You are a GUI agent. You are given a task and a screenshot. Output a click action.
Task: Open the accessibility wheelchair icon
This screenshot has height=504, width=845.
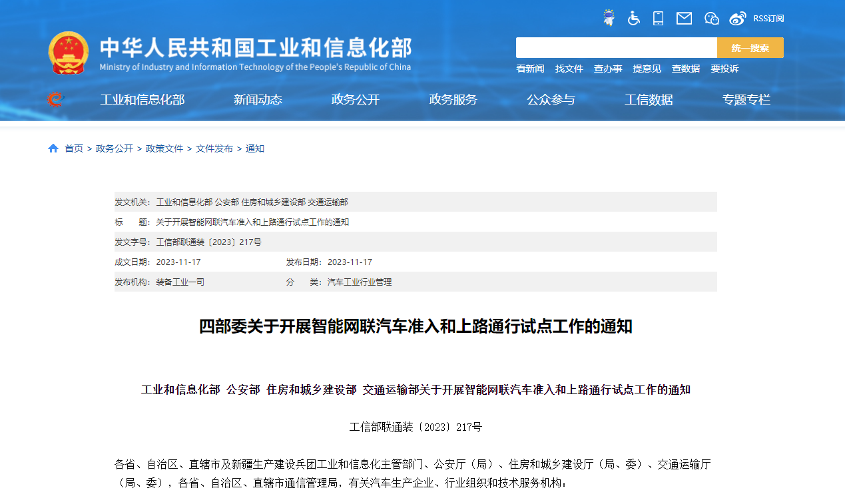click(x=634, y=18)
